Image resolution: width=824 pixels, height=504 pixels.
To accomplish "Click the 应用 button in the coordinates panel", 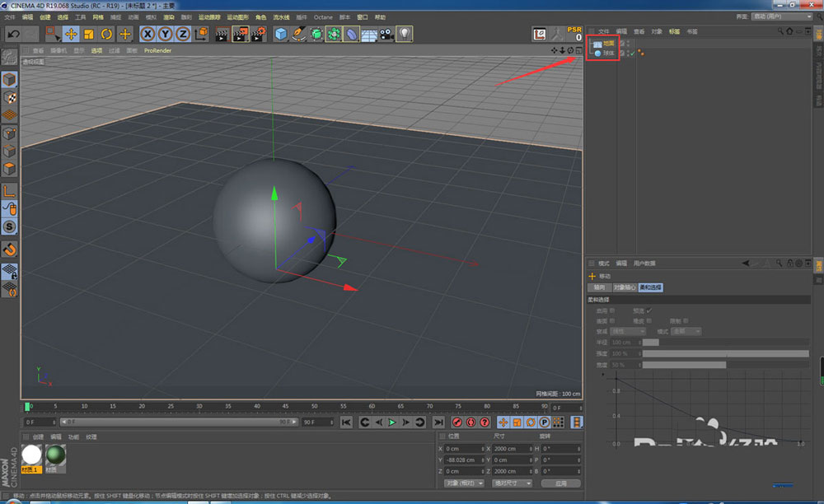I will (563, 484).
